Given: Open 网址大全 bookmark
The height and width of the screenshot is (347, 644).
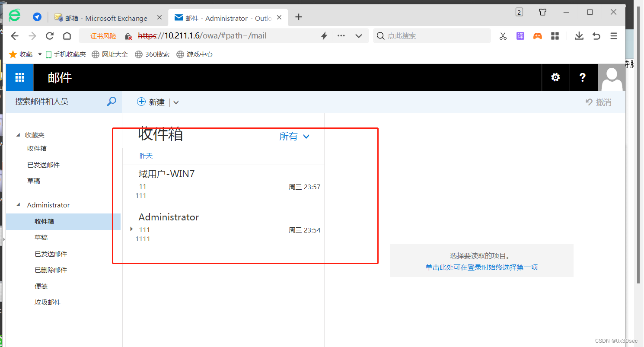Looking at the screenshot, I should coord(110,54).
